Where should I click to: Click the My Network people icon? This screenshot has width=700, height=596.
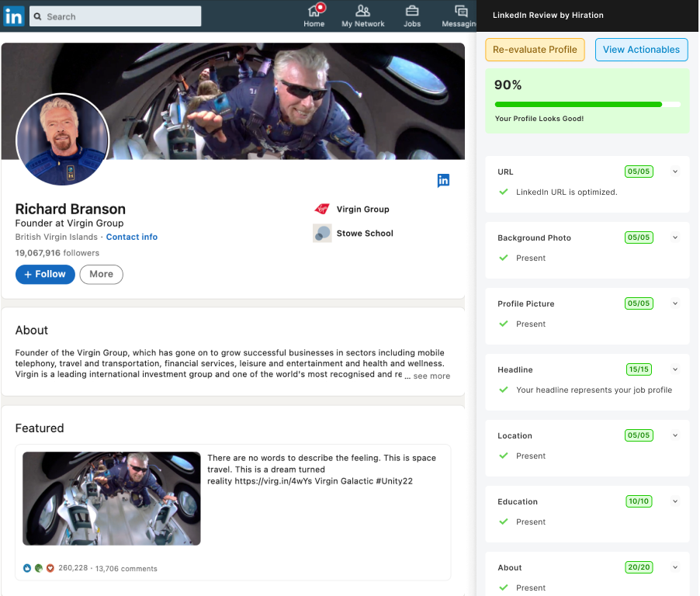coord(362,10)
